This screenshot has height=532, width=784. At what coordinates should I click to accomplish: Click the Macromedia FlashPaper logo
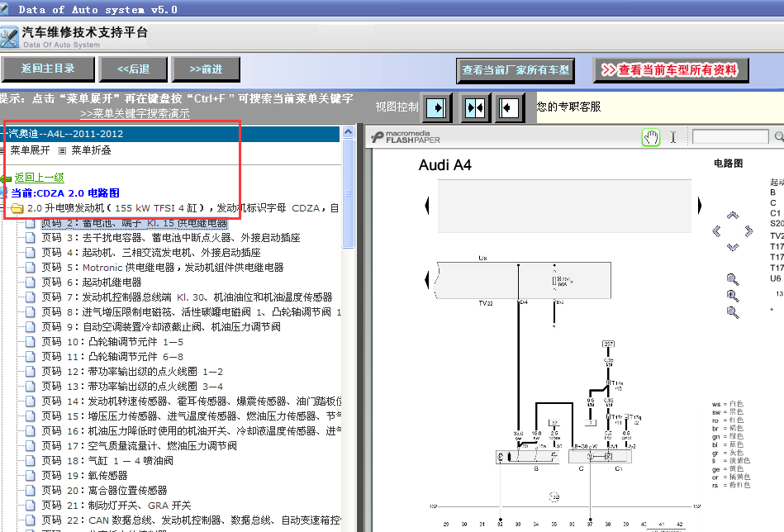(x=406, y=137)
